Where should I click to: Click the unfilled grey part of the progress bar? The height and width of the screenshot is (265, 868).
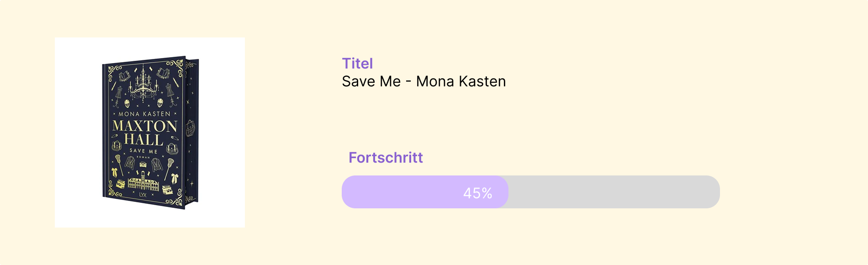612,192
